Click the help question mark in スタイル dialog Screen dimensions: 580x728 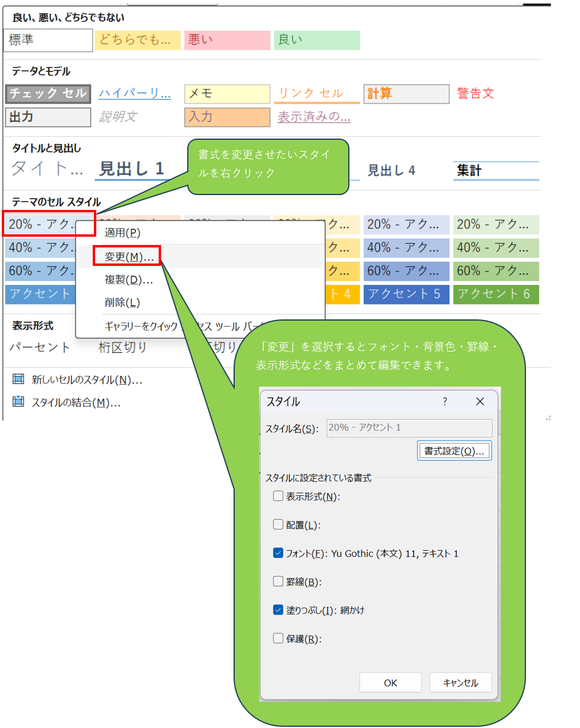pyautogui.click(x=445, y=401)
